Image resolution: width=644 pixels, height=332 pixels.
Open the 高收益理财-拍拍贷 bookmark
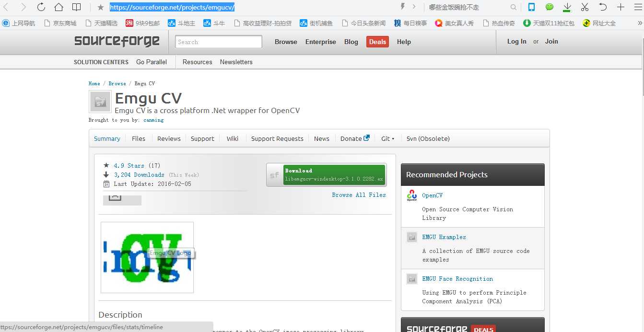(263, 23)
